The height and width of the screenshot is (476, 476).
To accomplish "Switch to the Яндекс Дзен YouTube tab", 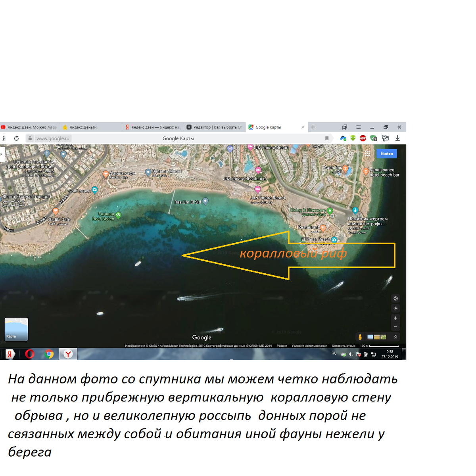I will point(30,127).
